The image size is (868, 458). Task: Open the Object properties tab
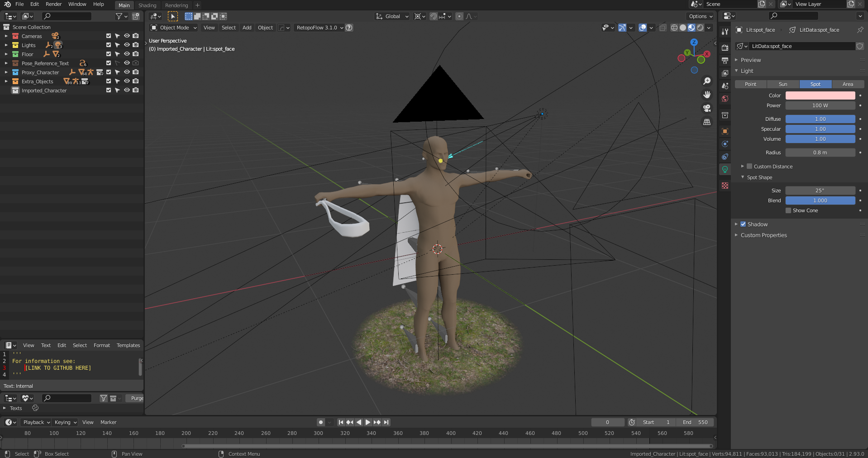(x=725, y=131)
